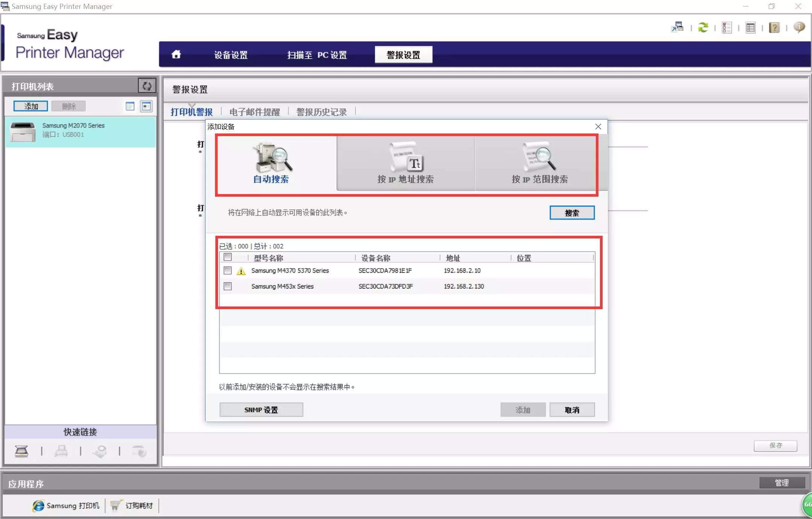Refresh the printer list panel

(x=147, y=86)
